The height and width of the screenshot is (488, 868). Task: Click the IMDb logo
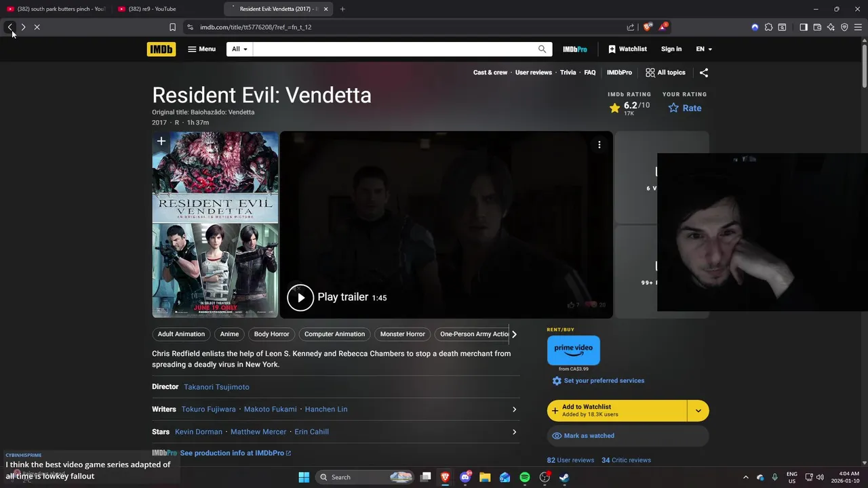[x=161, y=49]
